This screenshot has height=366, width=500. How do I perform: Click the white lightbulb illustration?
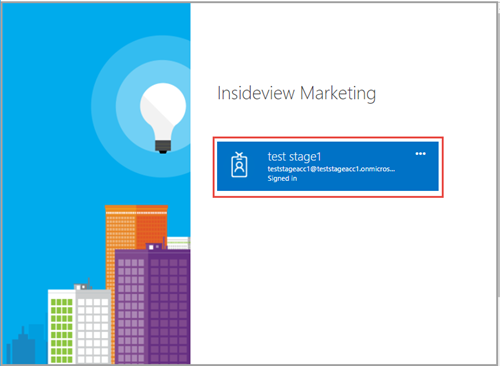click(x=163, y=112)
